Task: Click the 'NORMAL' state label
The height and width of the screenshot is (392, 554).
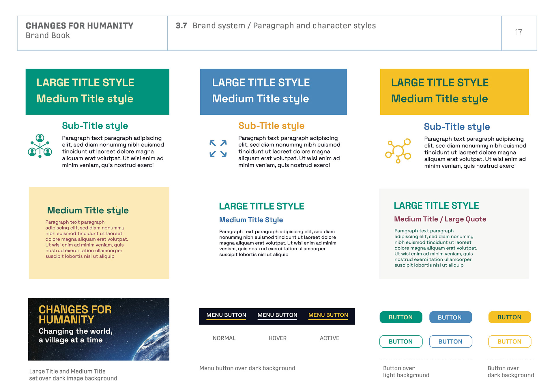Action: [224, 338]
